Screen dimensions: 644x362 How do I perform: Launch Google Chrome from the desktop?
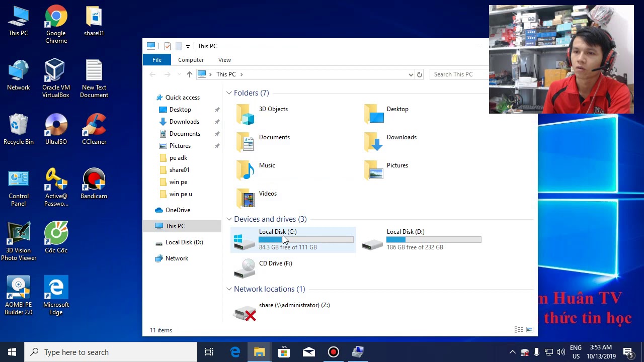56,25
